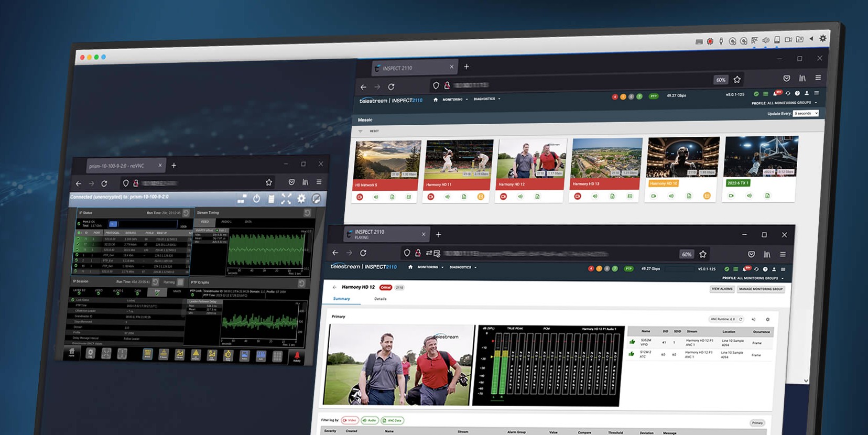
Task: Select the DATA tab in Stream Timing
Action: click(248, 222)
